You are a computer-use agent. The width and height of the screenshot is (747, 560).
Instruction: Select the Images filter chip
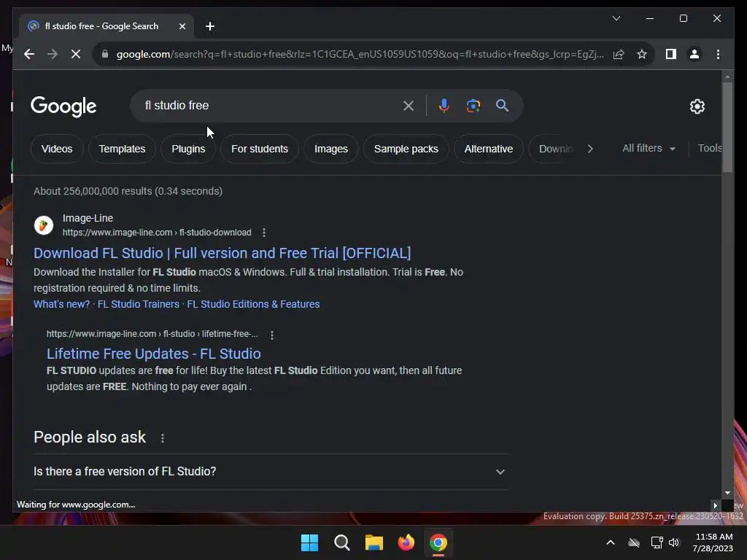coord(331,149)
